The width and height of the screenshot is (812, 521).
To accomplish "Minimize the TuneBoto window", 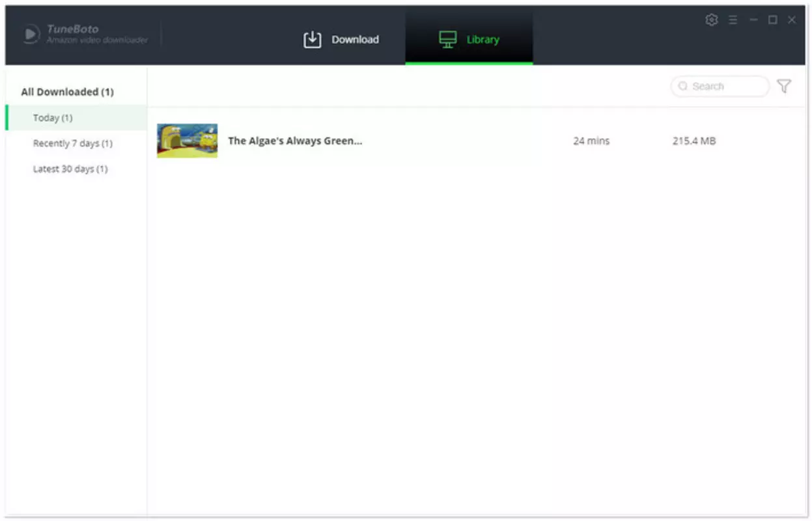I will (x=753, y=20).
